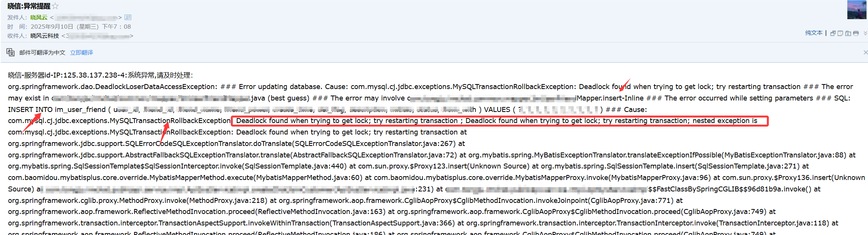Print the email using printer icon

tap(856, 33)
